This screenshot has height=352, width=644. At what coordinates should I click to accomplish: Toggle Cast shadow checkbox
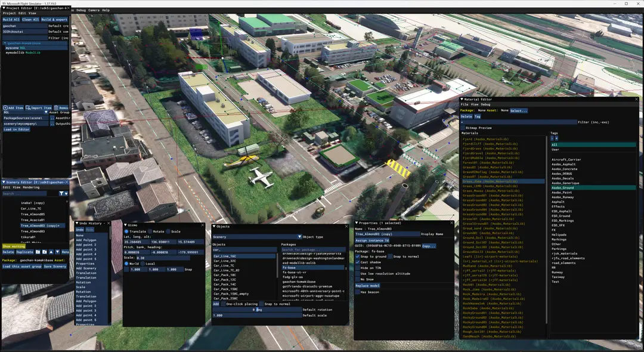(x=357, y=262)
